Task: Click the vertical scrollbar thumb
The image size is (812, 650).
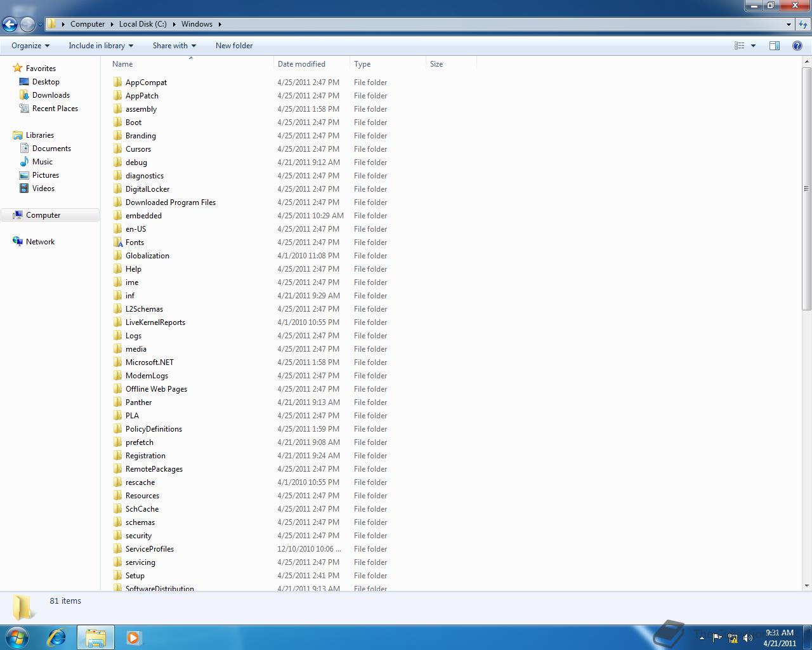Action: pos(806,189)
